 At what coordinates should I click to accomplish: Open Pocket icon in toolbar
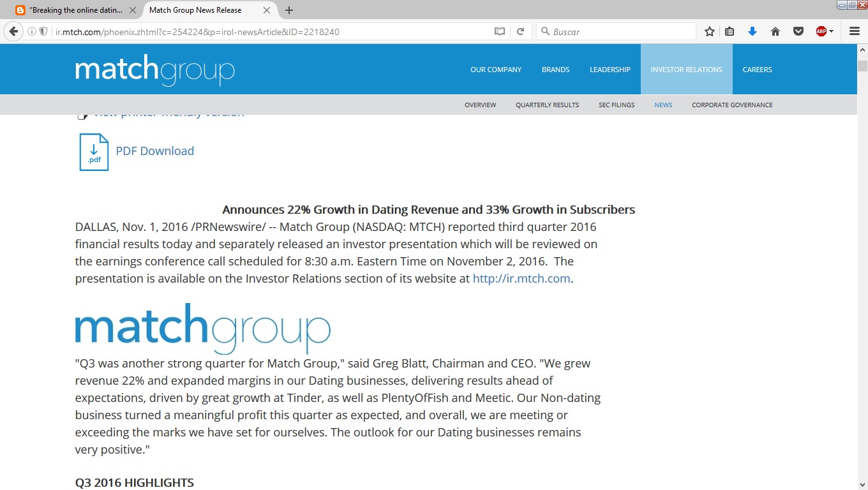point(798,31)
